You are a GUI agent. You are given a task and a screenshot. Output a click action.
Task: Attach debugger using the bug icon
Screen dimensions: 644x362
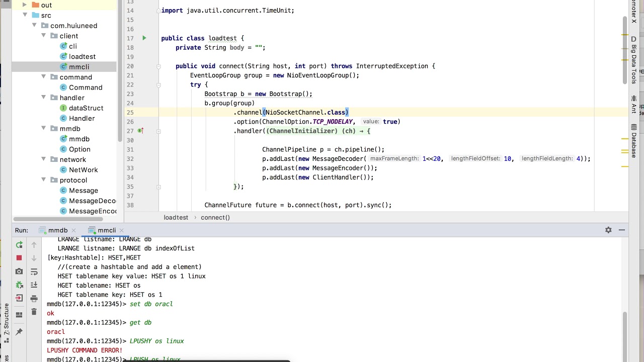click(19, 285)
